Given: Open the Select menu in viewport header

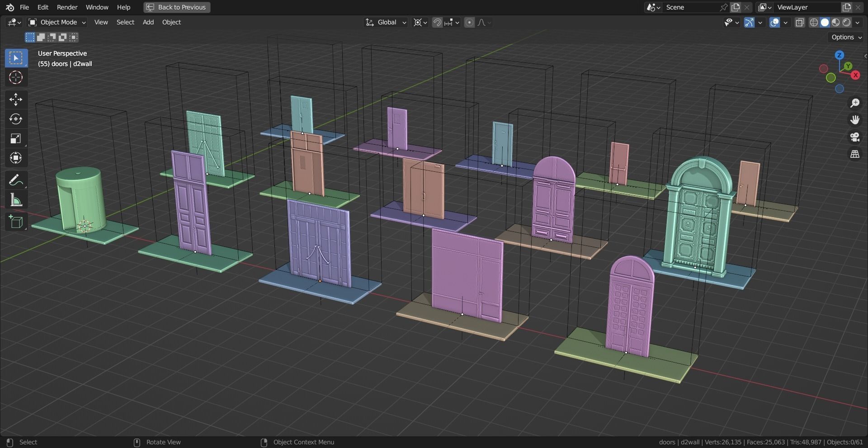Looking at the screenshot, I should click(x=125, y=22).
